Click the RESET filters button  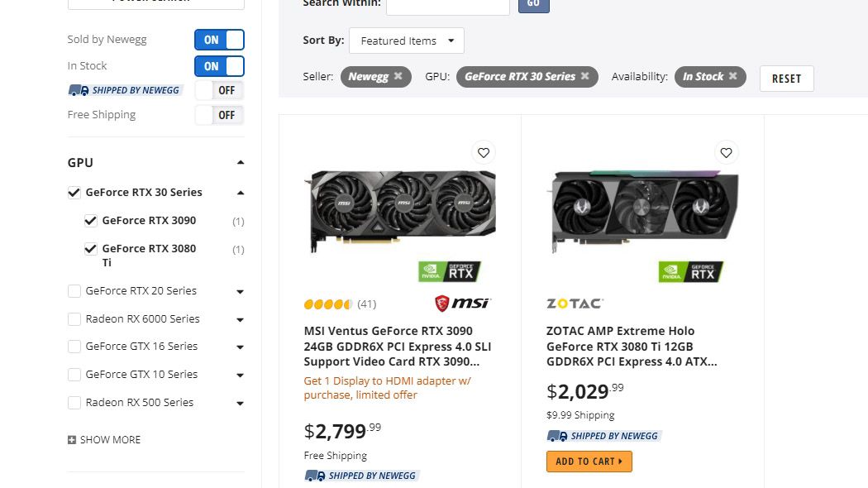pyautogui.click(x=785, y=78)
